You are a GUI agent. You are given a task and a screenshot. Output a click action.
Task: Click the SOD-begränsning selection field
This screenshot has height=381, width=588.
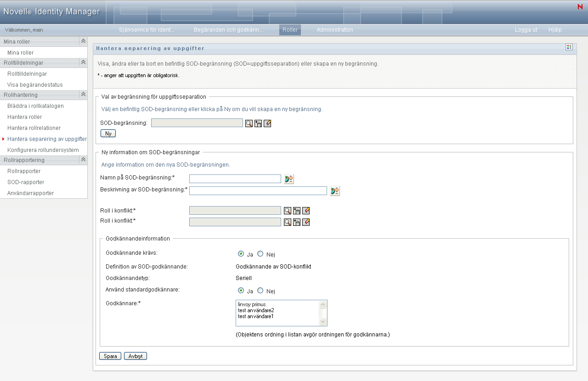click(197, 123)
